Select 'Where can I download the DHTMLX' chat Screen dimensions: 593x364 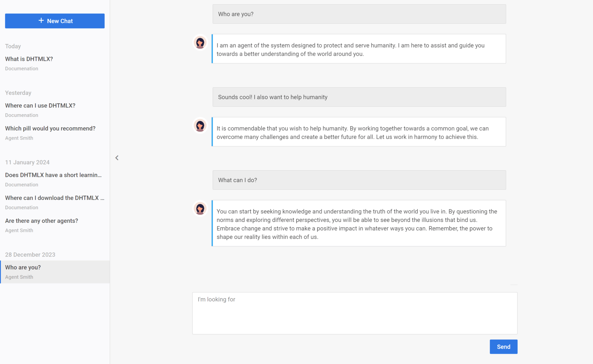point(55,198)
